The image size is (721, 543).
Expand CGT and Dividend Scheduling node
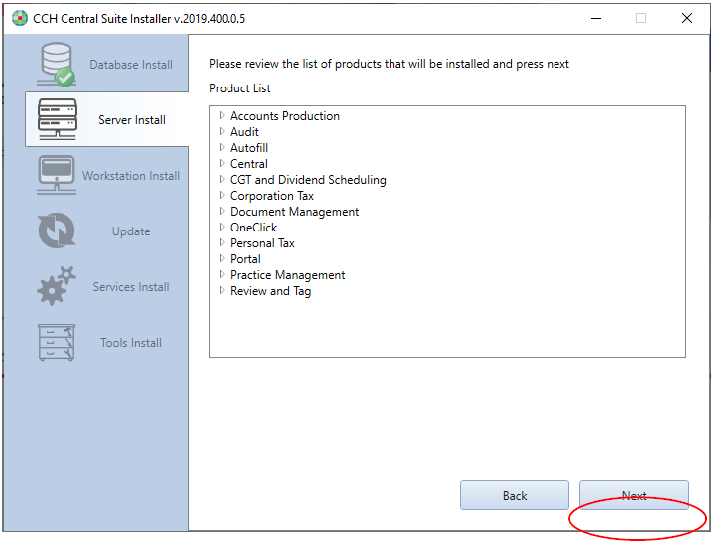click(x=222, y=179)
